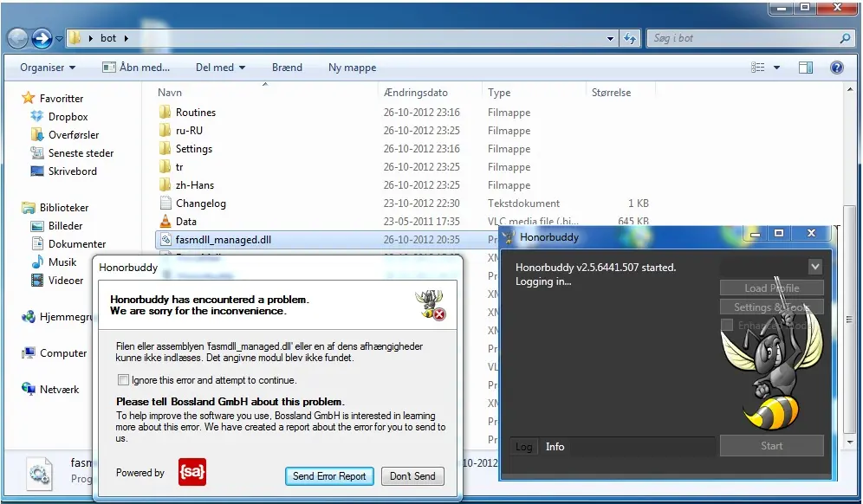Screen dimensions: 863x504
Task: Select the ru-RU folder icon
Action: coord(165,131)
